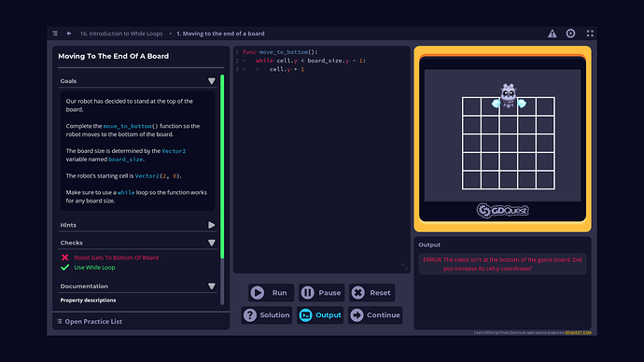Click the green checkmark beside Use While Loop

[x=64, y=268]
